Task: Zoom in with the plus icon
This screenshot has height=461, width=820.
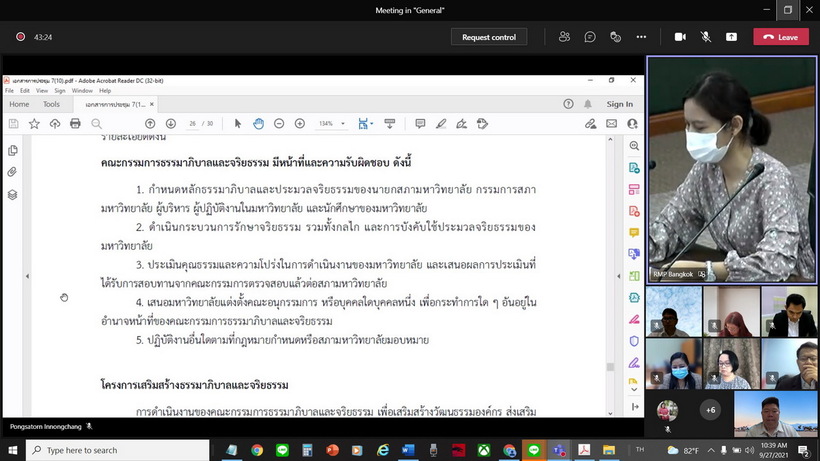Action: 300,124
